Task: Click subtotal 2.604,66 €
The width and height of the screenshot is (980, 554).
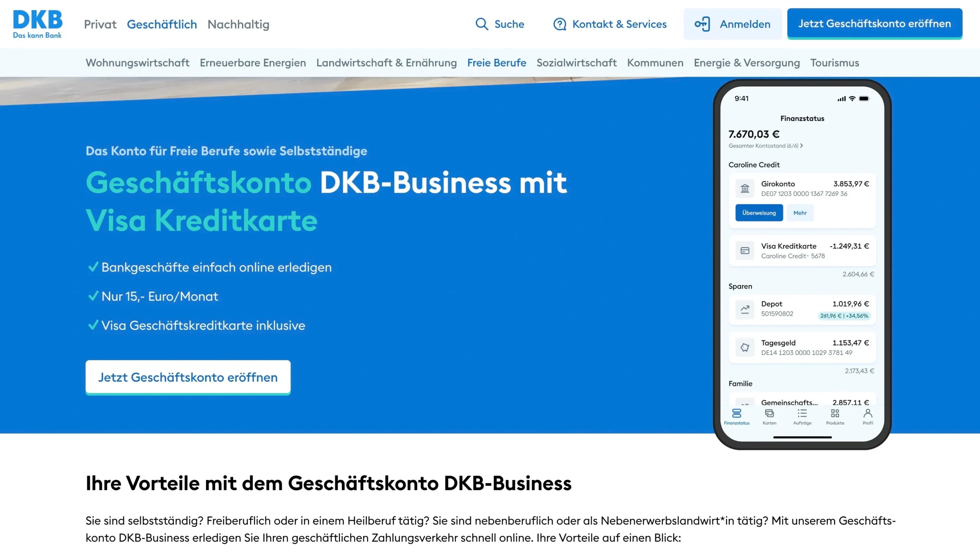Action: (x=858, y=274)
